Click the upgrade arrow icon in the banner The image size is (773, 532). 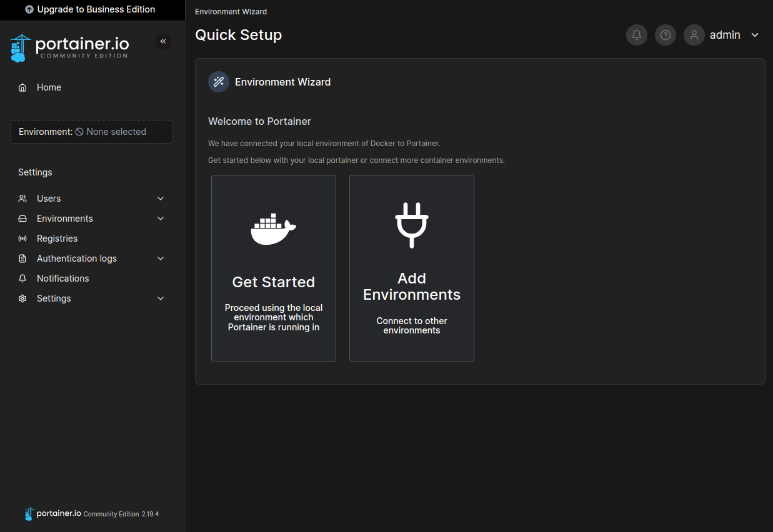tap(29, 10)
